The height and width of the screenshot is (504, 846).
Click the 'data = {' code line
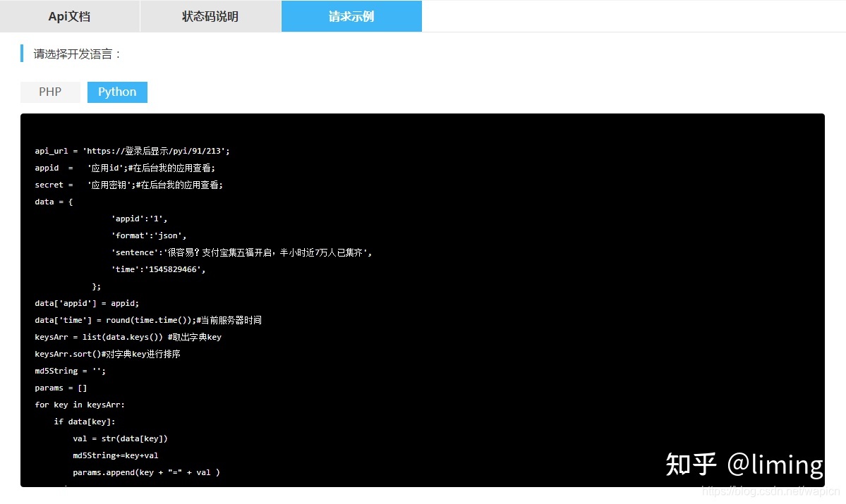pos(54,202)
